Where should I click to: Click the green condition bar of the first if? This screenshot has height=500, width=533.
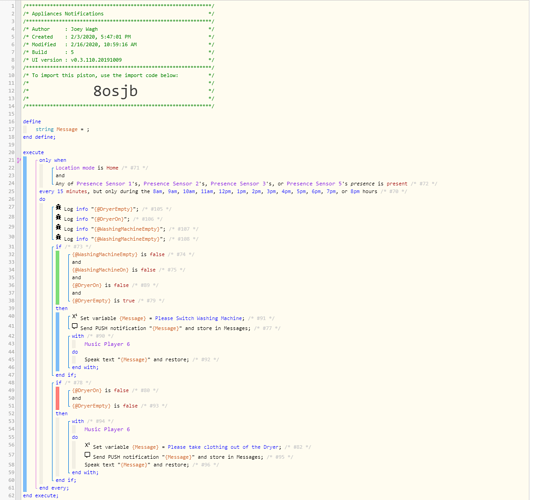[57, 278]
